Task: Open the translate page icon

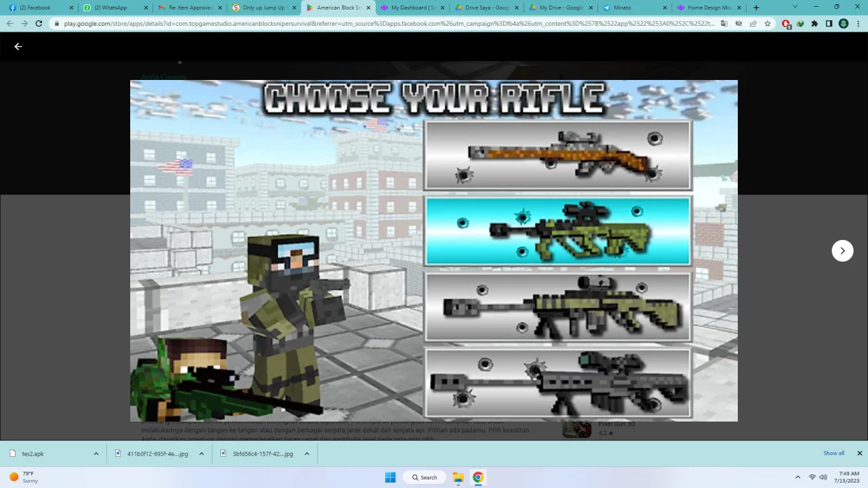Action: (x=724, y=23)
